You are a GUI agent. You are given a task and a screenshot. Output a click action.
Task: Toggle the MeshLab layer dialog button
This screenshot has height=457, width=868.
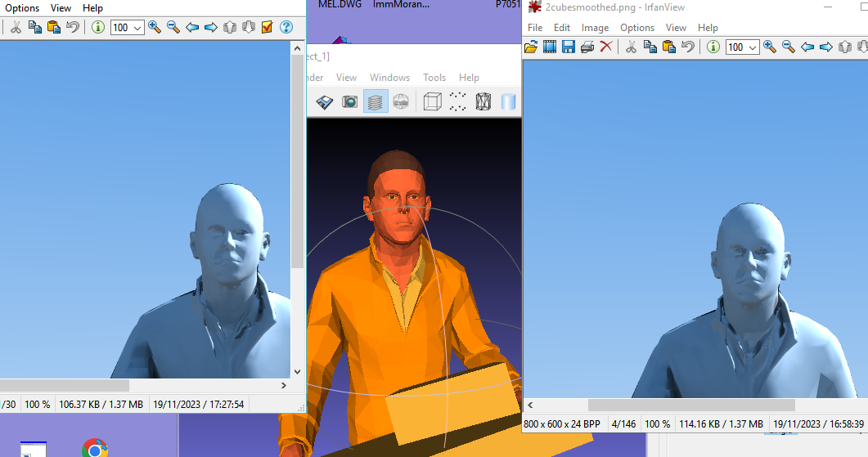pyautogui.click(x=376, y=101)
